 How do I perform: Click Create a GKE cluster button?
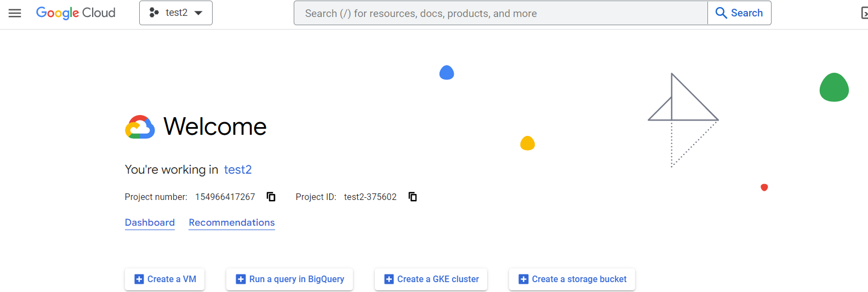[431, 279]
